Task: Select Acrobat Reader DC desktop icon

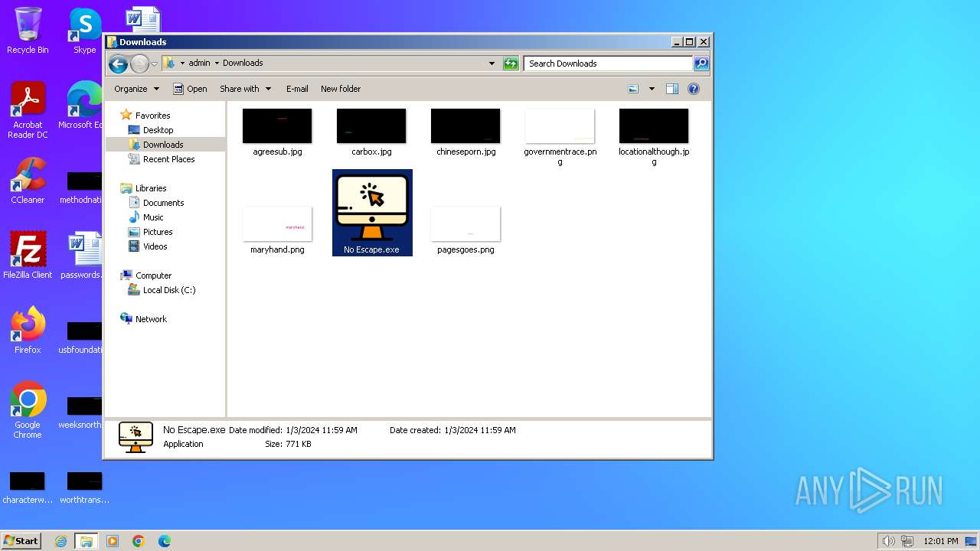Action: coord(28,110)
